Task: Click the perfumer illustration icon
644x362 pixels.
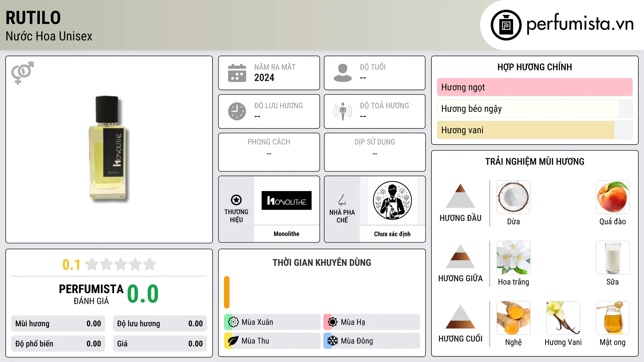Action: pos(392,200)
